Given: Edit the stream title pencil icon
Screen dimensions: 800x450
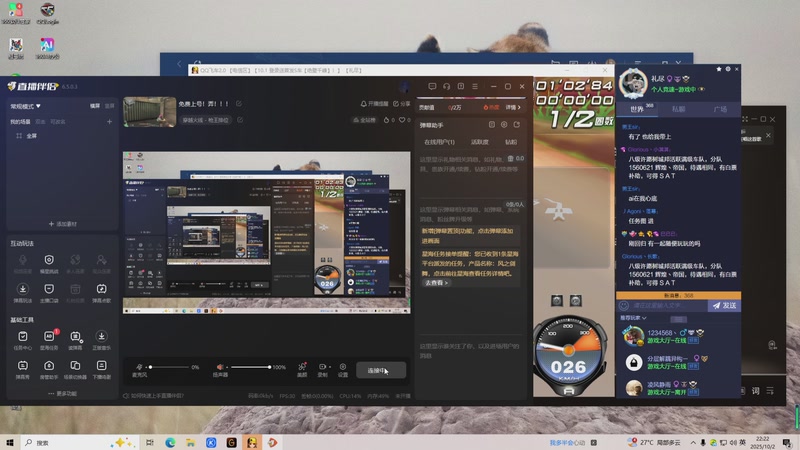Looking at the screenshot, I should click(239, 104).
